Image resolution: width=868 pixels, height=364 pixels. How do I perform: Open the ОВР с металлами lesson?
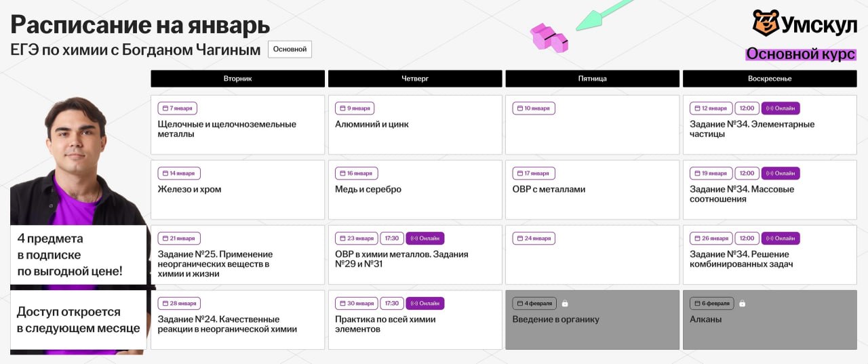(x=549, y=190)
